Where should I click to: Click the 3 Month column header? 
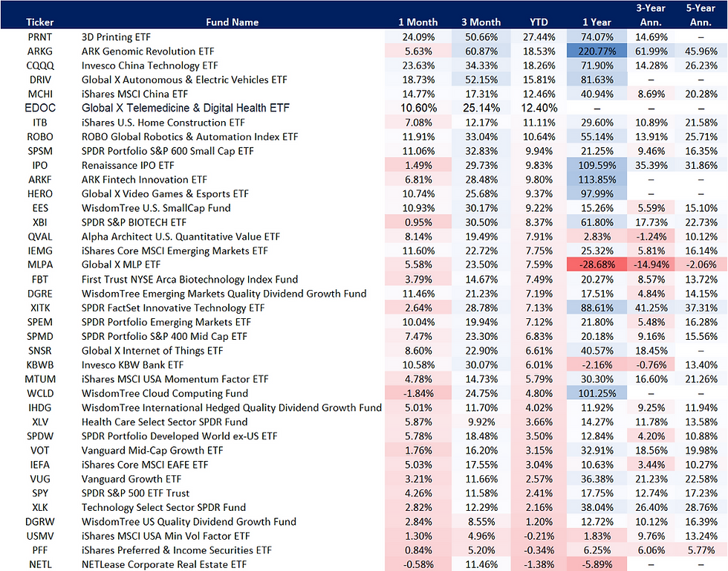click(481, 22)
